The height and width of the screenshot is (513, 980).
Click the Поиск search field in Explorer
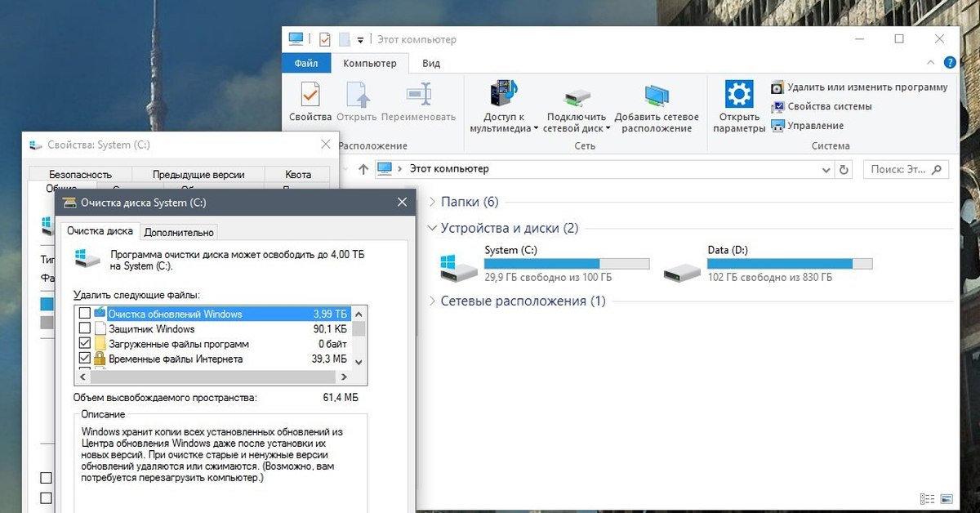tap(906, 169)
